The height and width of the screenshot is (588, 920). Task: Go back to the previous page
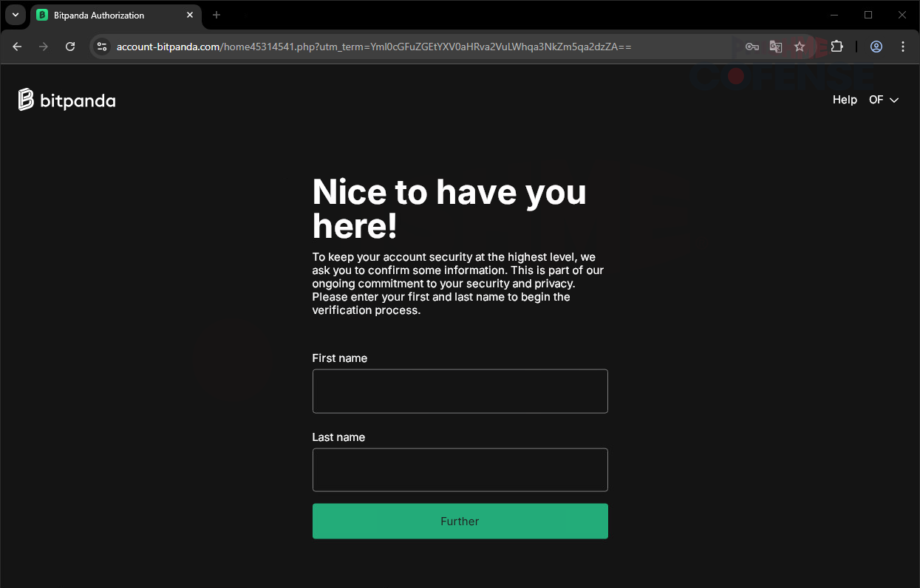point(18,47)
